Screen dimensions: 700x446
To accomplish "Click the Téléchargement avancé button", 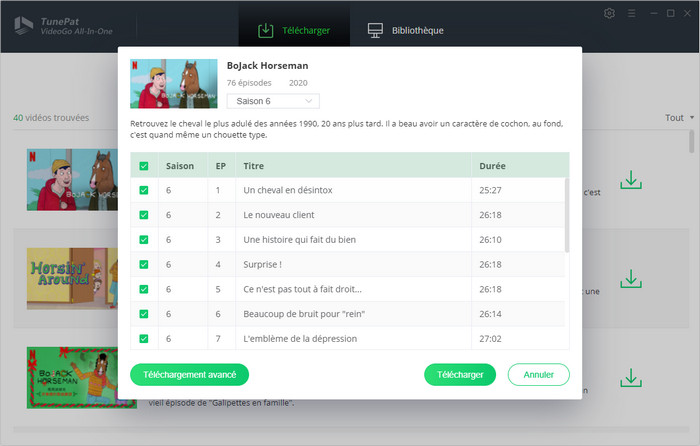I will (189, 375).
